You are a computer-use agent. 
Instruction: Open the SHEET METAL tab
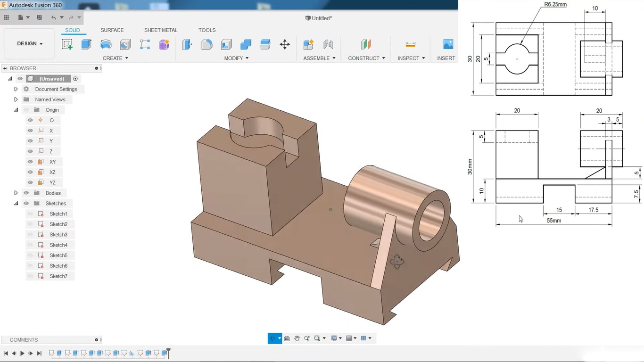coord(161,30)
